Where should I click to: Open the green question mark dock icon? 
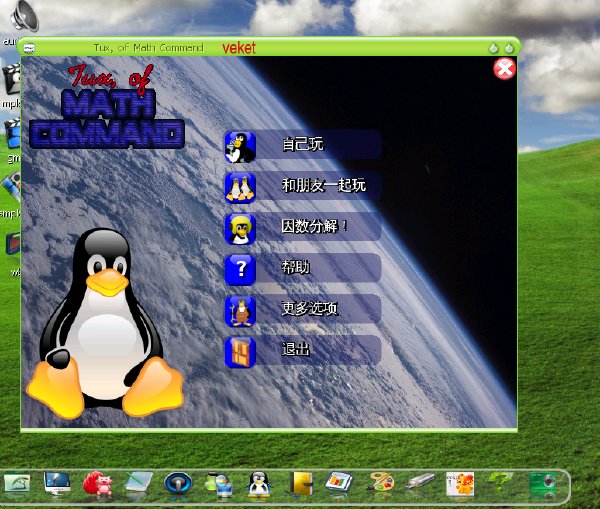pos(501,483)
